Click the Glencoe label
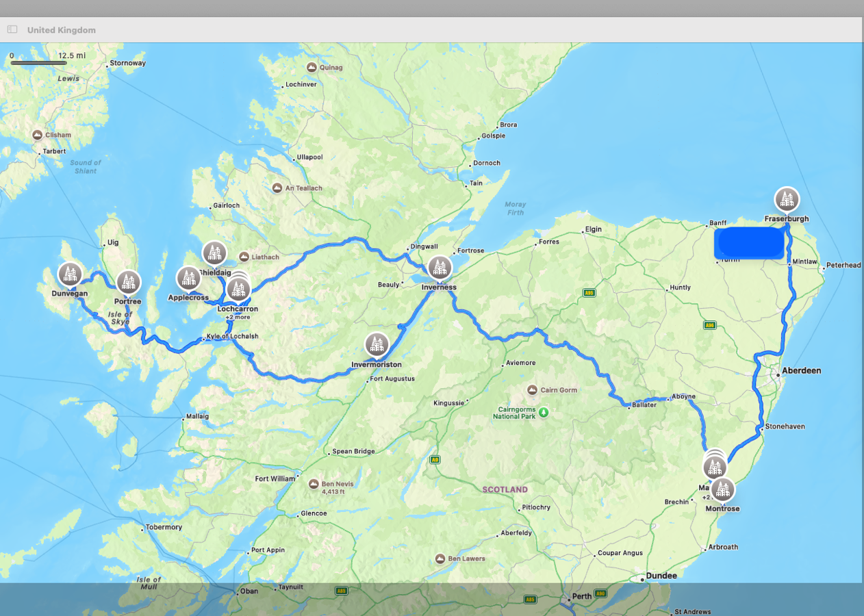 point(314,513)
